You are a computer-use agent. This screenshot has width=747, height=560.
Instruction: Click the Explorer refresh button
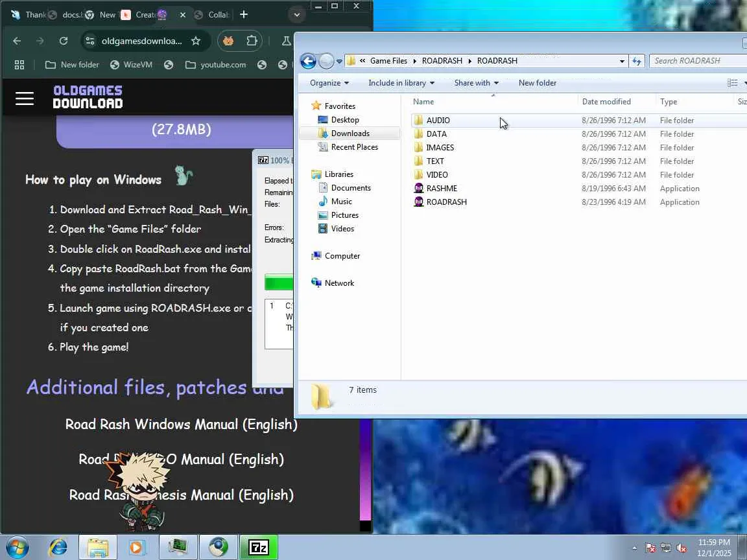tap(637, 61)
